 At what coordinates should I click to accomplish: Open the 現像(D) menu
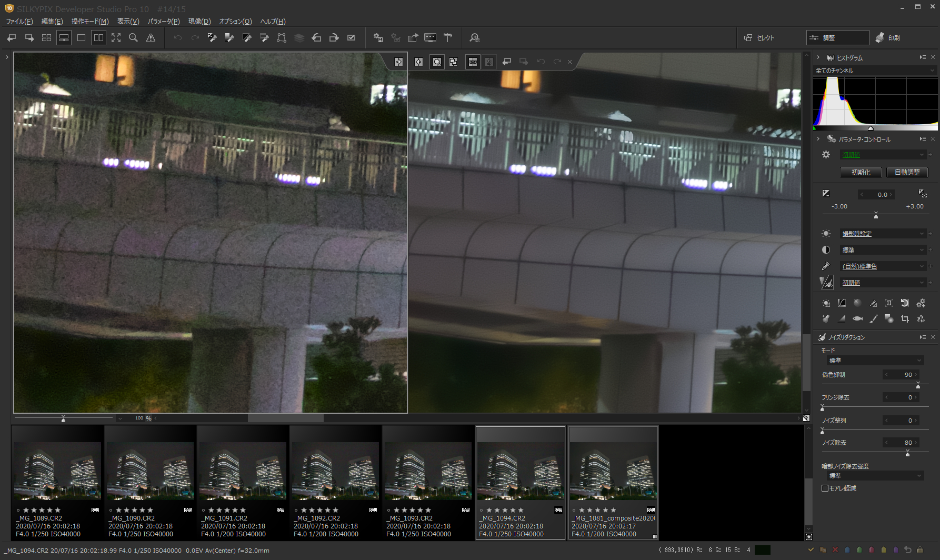pos(199,22)
